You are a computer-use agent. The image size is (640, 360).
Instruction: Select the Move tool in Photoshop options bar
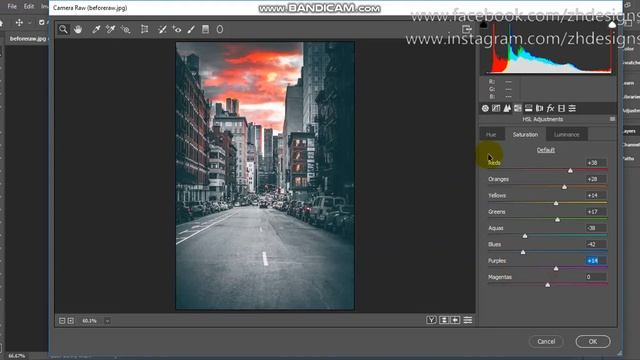tap(19, 22)
